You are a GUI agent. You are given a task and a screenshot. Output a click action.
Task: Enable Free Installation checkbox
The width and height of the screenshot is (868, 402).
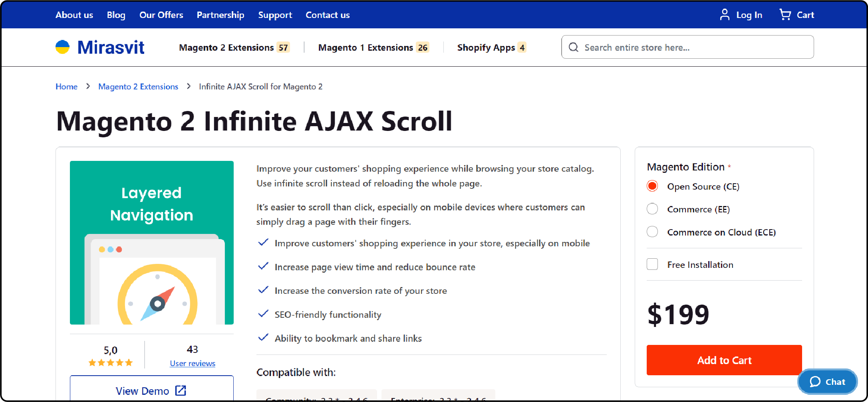652,264
